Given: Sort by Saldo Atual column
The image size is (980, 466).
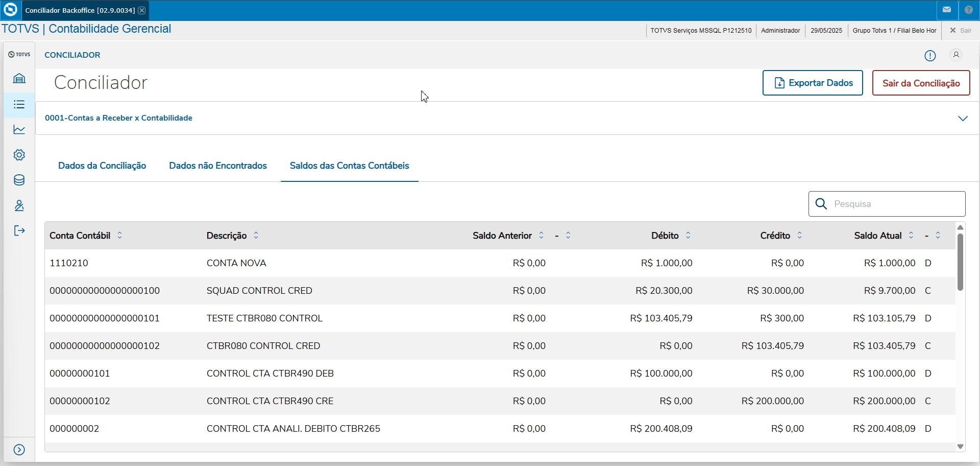Looking at the screenshot, I should [x=911, y=235].
